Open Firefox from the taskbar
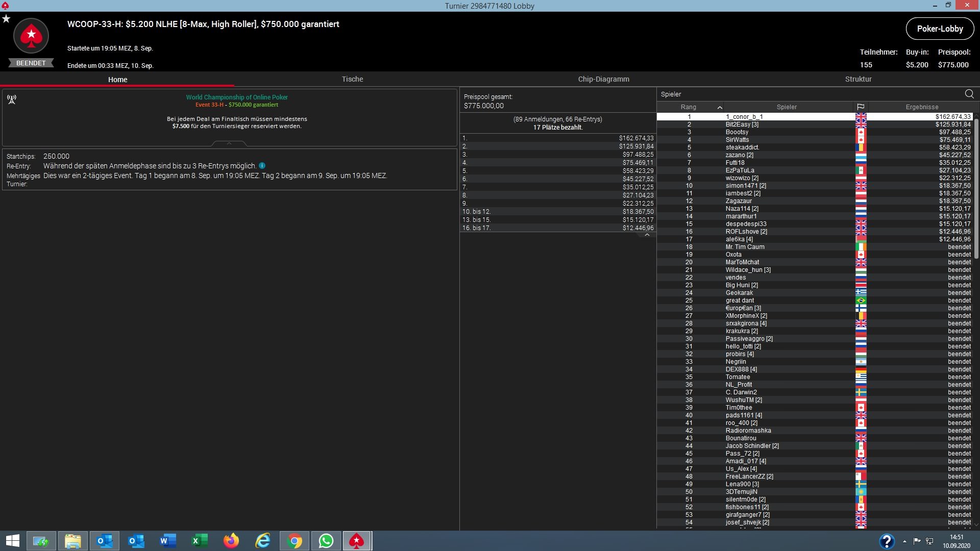The height and width of the screenshot is (551, 980). pos(231,541)
